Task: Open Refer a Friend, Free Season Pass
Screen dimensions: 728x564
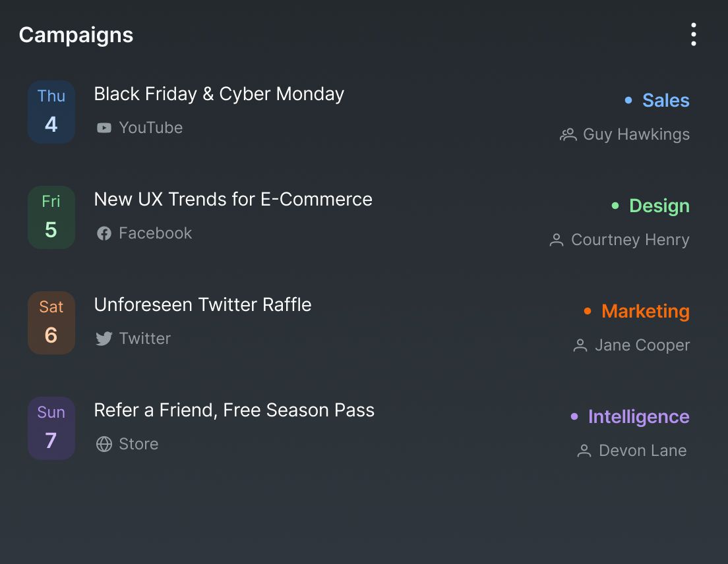Action: coord(234,410)
